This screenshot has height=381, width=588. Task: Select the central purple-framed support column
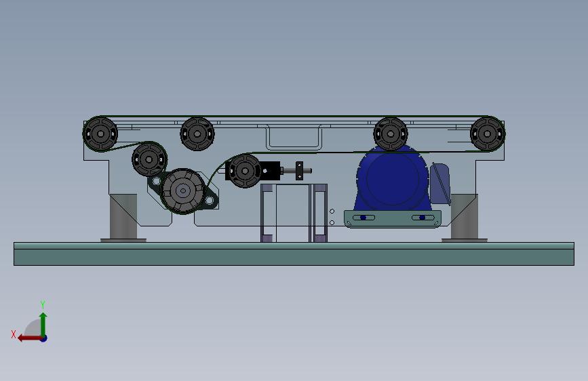294,213
